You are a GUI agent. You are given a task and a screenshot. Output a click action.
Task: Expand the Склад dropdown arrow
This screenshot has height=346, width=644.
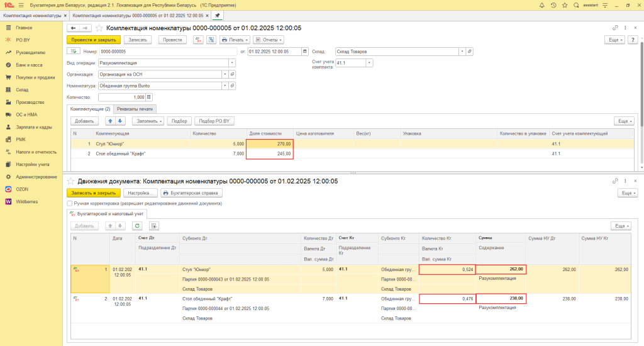click(462, 52)
